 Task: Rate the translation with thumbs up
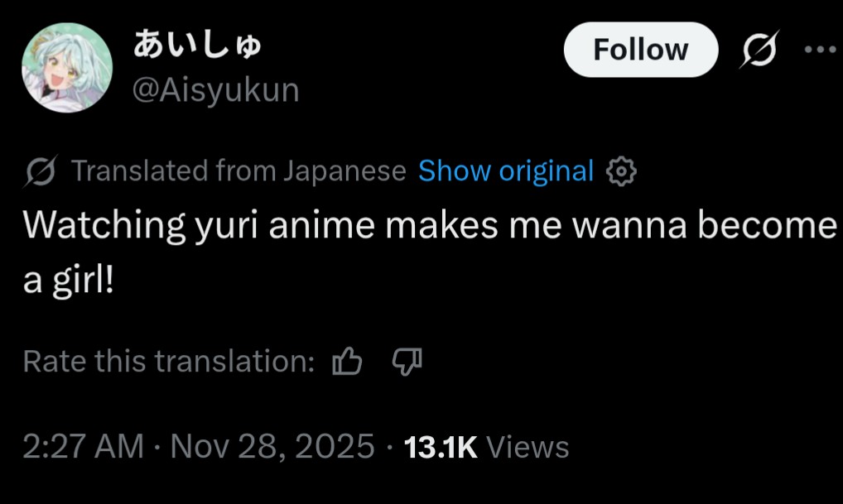[x=346, y=362]
